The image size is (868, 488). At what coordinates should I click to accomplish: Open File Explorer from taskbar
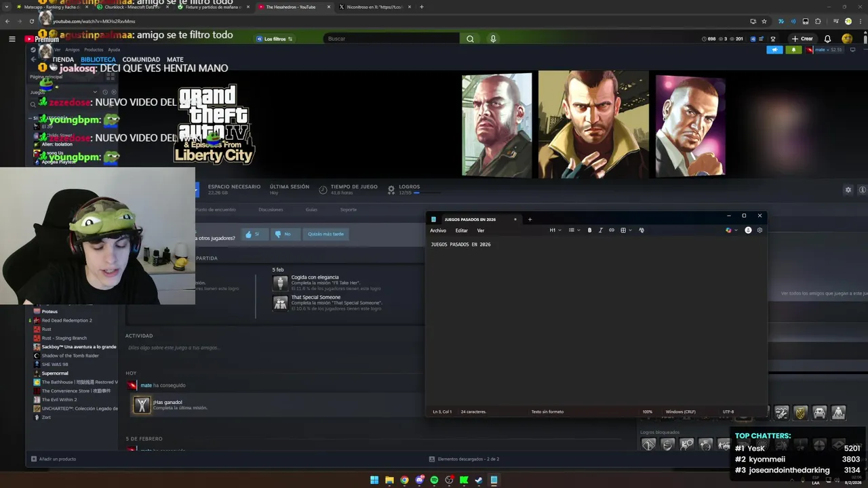click(389, 480)
